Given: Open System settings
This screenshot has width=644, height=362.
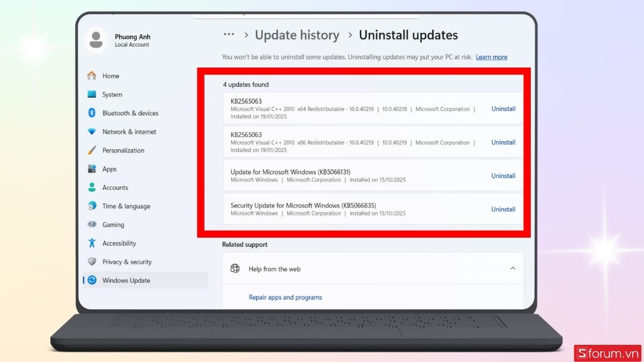Looking at the screenshot, I should [112, 95].
